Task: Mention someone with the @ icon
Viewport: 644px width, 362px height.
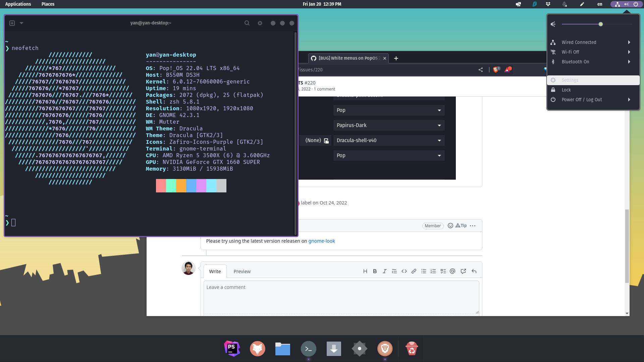Action: (452, 271)
